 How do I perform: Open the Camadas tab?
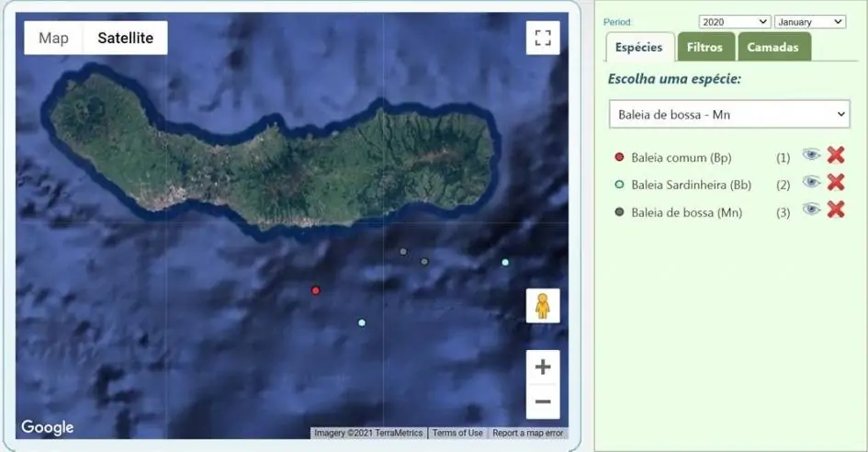(x=772, y=47)
